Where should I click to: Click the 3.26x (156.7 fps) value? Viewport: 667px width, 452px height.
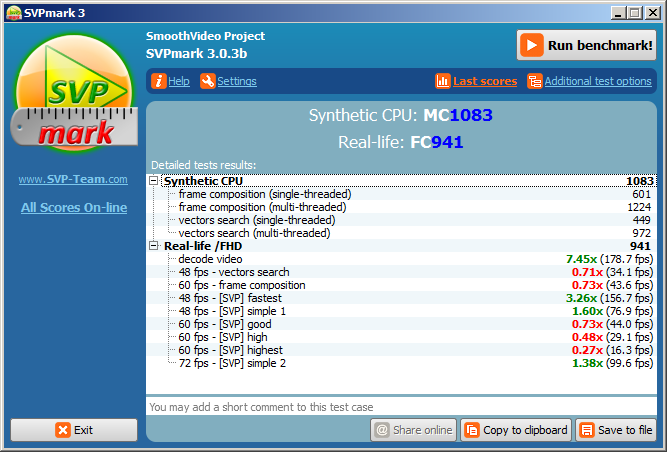coord(609,298)
